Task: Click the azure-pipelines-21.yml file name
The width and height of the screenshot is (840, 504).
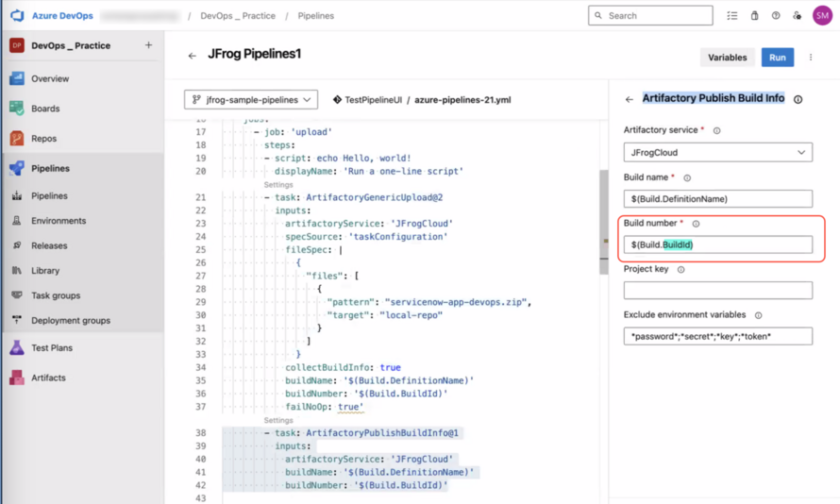Action: [462, 100]
